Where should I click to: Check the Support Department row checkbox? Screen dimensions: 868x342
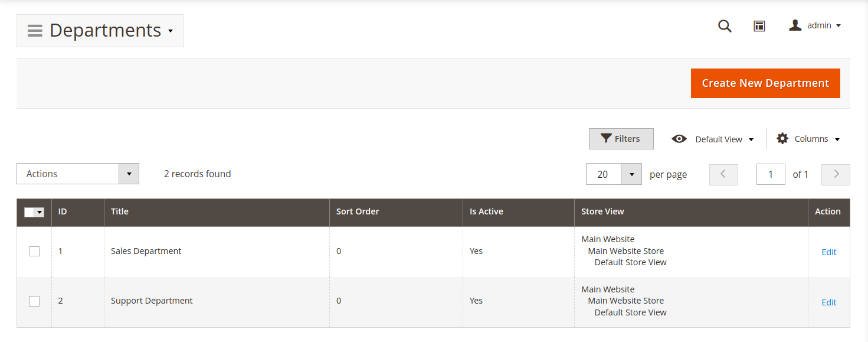click(34, 301)
